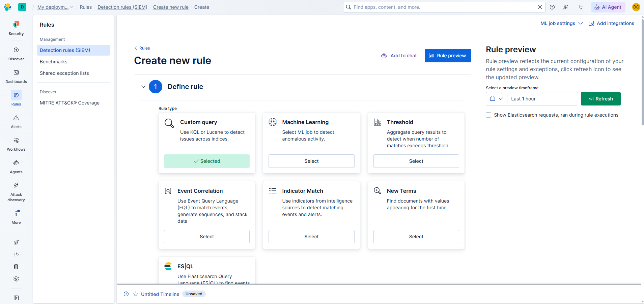Open the My deployment dropdown

coord(55,7)
